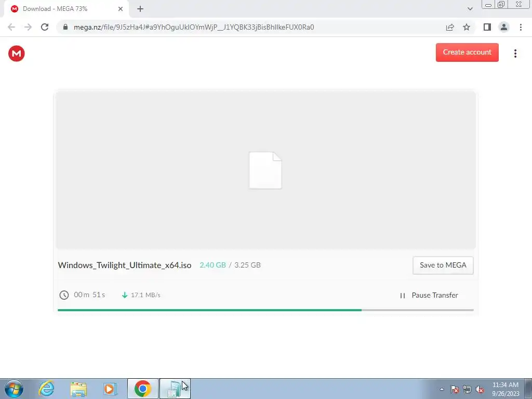This screenshot has height=399, width=532.
Task: Click the network tray icon
Action: click(467, 389)
